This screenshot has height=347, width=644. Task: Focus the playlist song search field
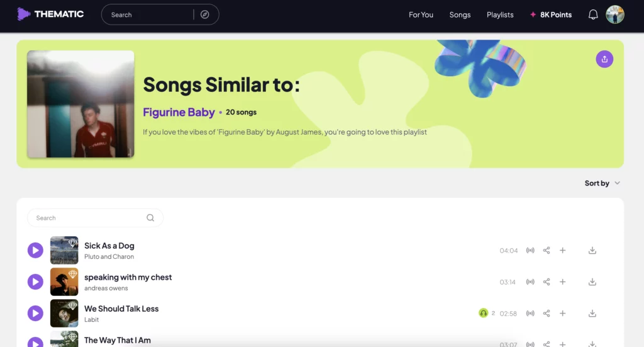pos(88,218)
